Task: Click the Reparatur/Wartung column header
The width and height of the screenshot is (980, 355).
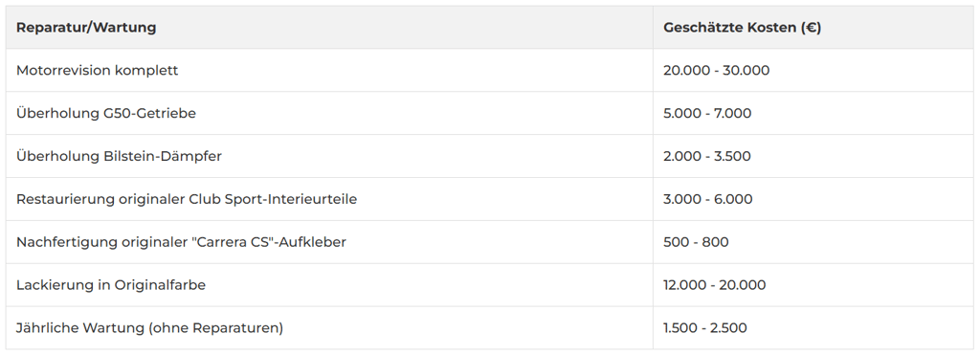Action: coord(86,28)
